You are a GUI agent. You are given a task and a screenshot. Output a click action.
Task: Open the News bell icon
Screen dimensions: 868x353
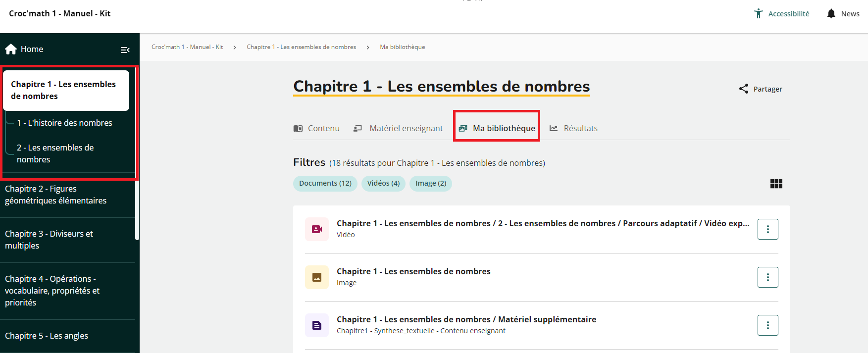click(x=831, y=14)
